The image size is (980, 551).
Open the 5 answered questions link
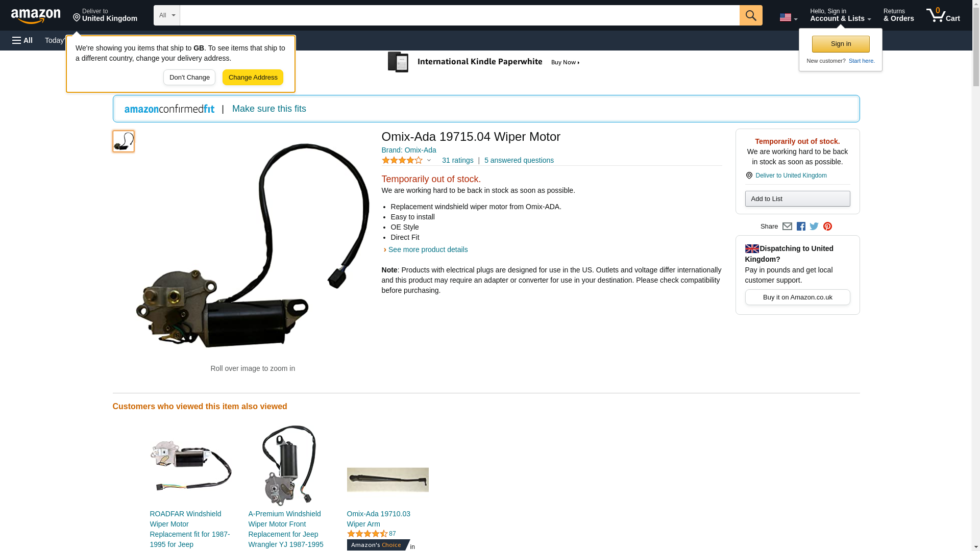tap(519, 160)
